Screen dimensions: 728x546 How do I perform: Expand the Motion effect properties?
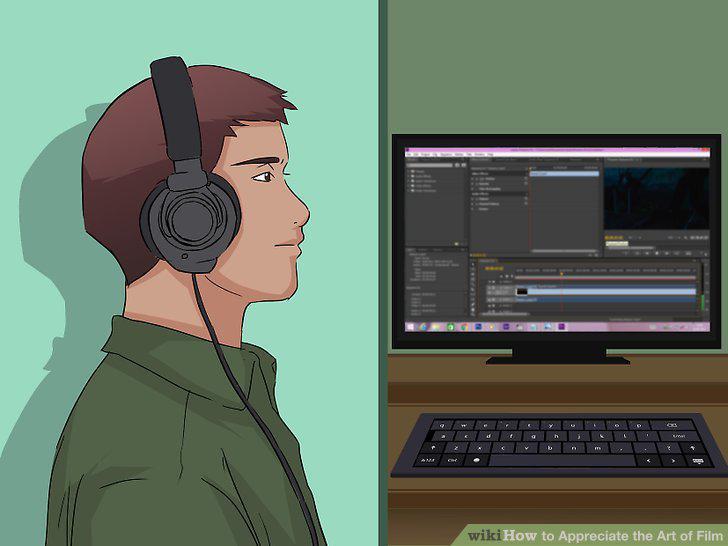point(472,179)
